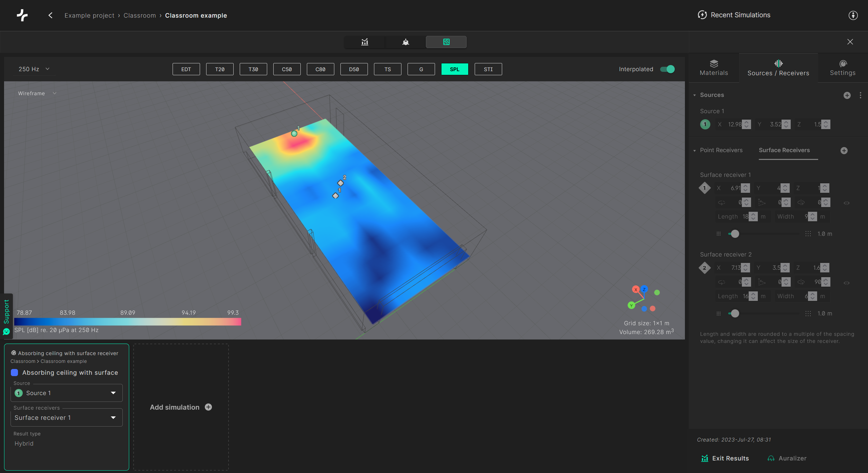The height and width of the screenshot is (473, 868).
Task: Click the Example project breadcrumb
Action: [x=89, y=16]
